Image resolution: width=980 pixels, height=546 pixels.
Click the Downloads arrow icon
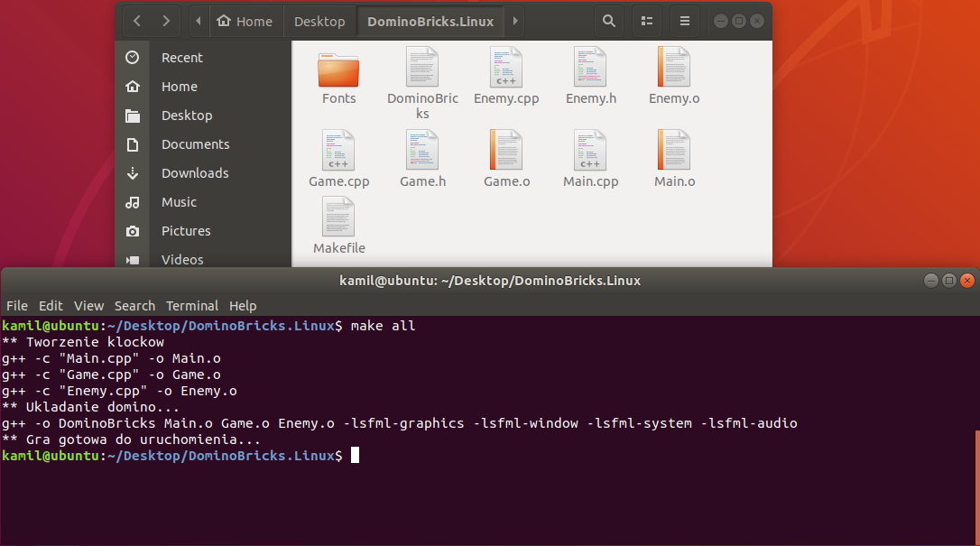(x=133, y=173)
